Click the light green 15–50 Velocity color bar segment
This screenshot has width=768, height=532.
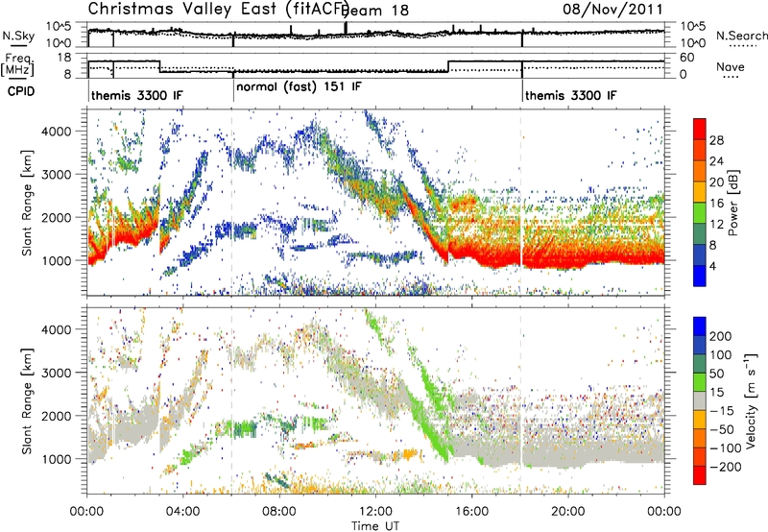coord(700,382)
